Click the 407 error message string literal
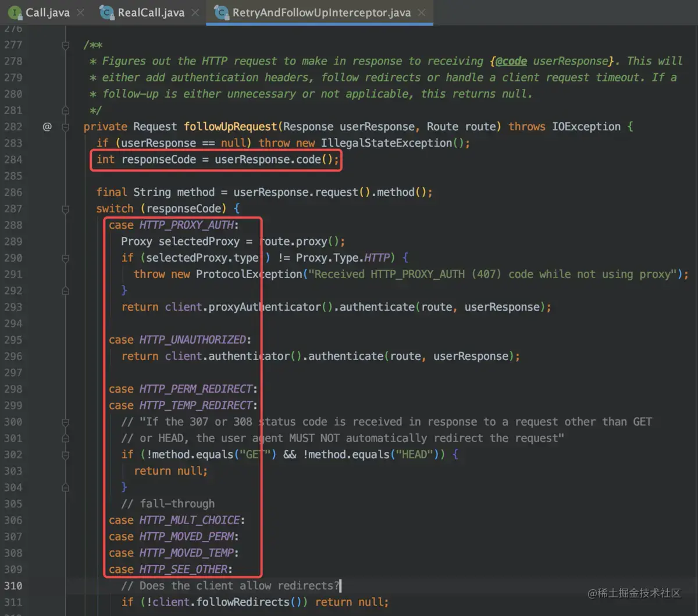Viewport: 698px width, 616px height. tap(492, 274)
